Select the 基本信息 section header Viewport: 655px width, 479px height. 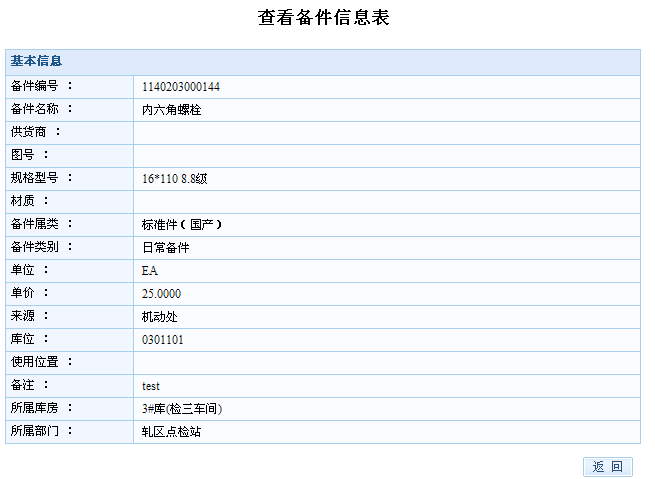click(36, 61)
